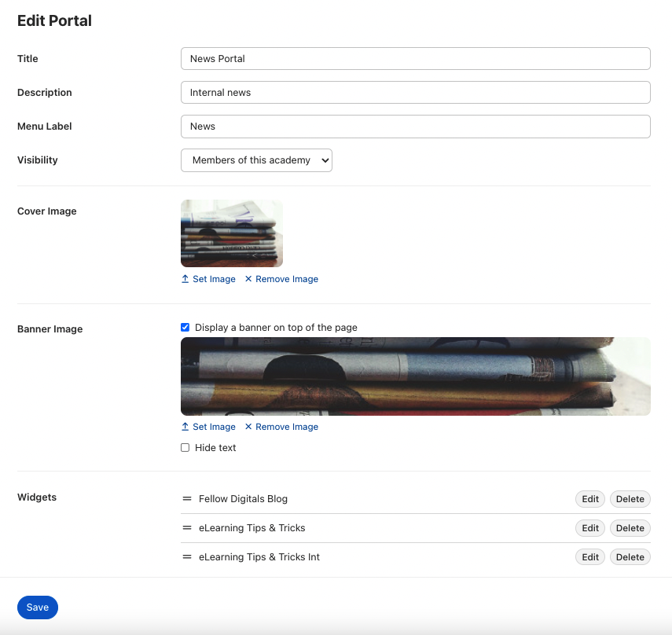
Task: Select the Fellow Digitals Blog widget name
Action: click(x=243, y=499)
